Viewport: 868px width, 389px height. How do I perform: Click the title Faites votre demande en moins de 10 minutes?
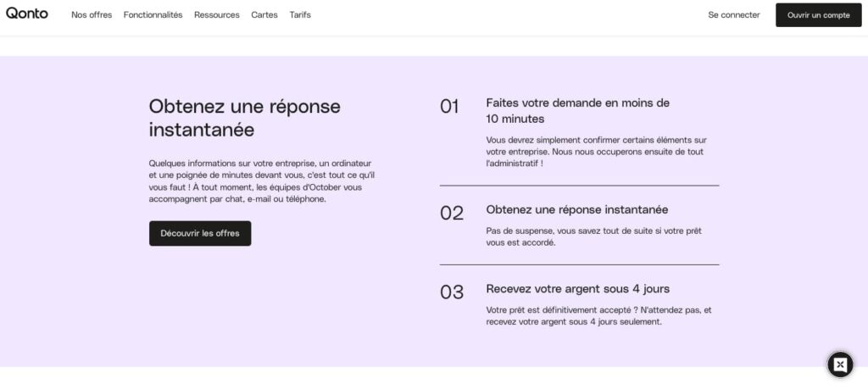(x=577, y=111)
